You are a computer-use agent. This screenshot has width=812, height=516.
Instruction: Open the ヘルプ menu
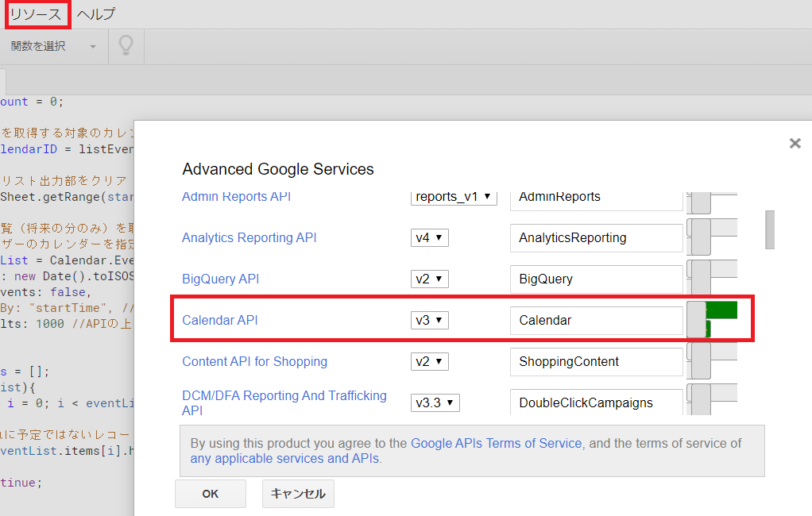96,14
